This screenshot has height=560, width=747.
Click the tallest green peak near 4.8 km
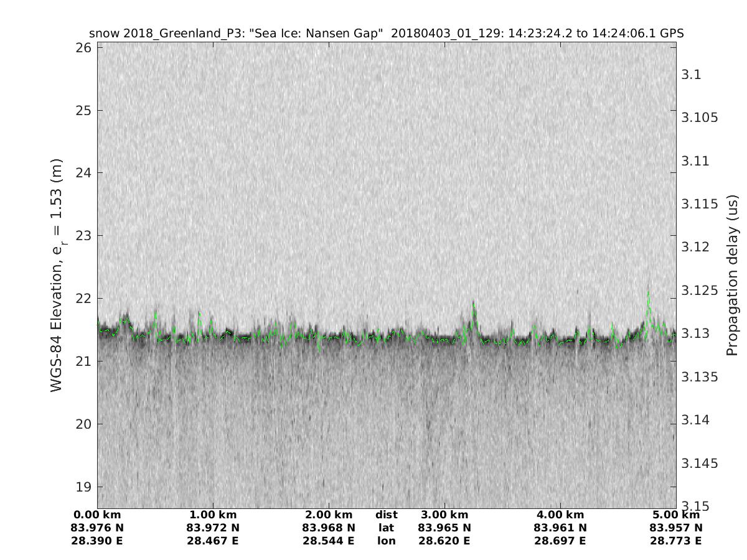point(648,294)
